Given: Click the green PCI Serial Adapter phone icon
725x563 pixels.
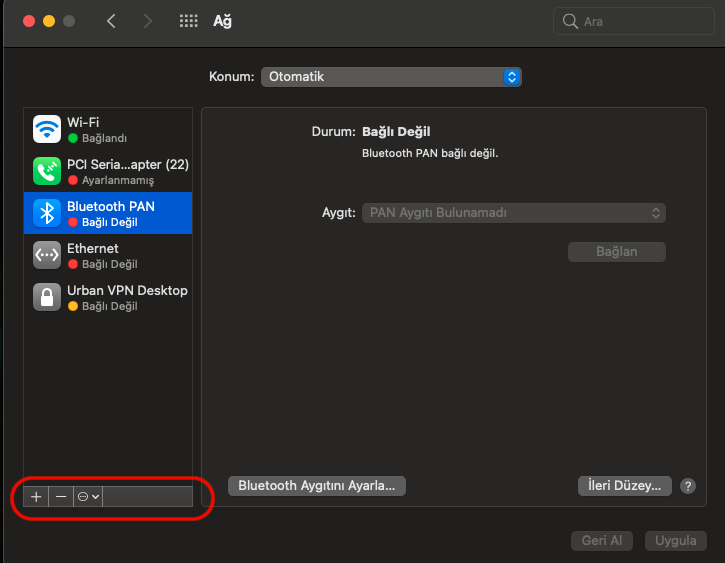Looking at the screenshot, I should pyautogui.click(x=47, y=172).
